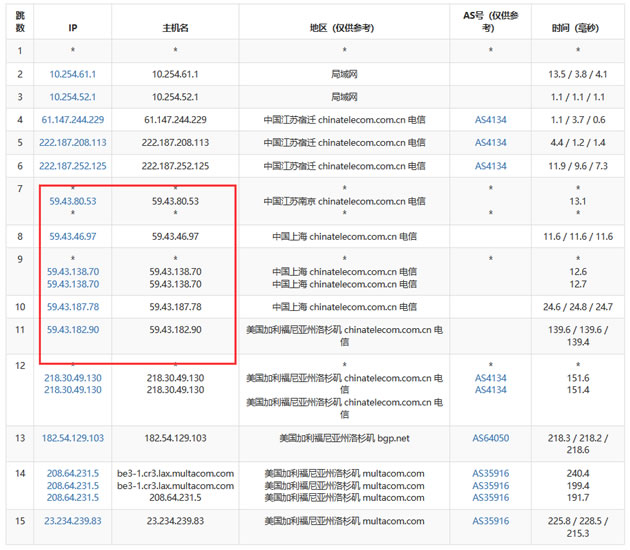Open the AS4134 link in hop 5 row
The width and height of the screenshot is (630, 550).
point(491,143)
